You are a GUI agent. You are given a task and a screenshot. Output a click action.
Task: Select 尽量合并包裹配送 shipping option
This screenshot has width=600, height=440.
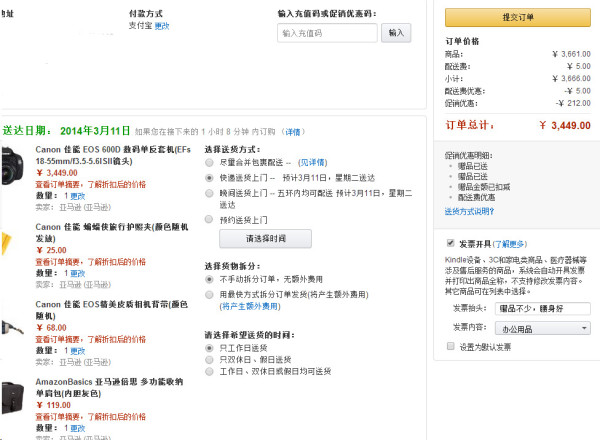[209, 163]
